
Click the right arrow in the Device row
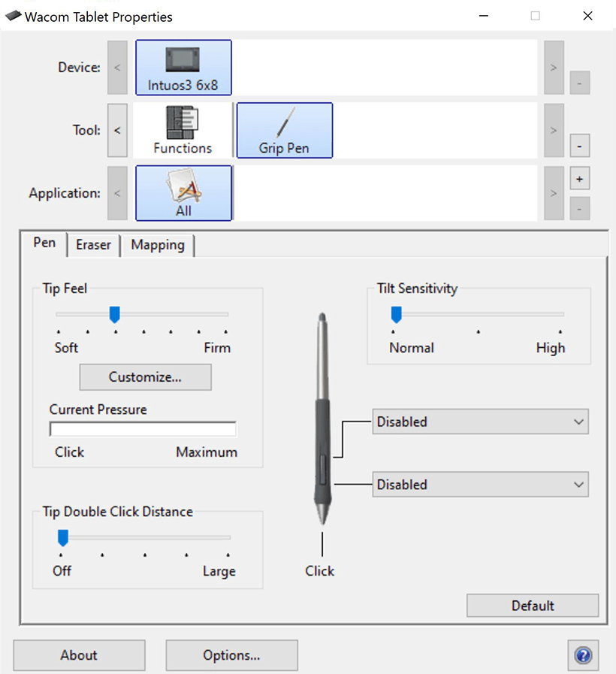554,68
